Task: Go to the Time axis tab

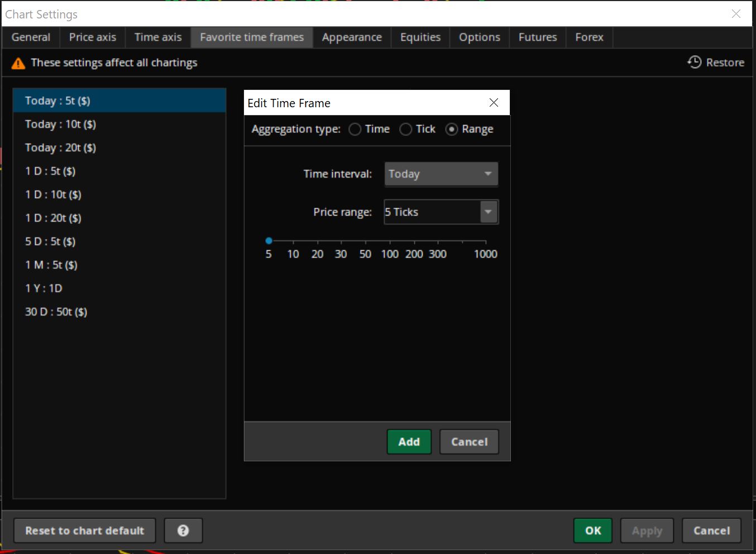Action: pos(158,37)
